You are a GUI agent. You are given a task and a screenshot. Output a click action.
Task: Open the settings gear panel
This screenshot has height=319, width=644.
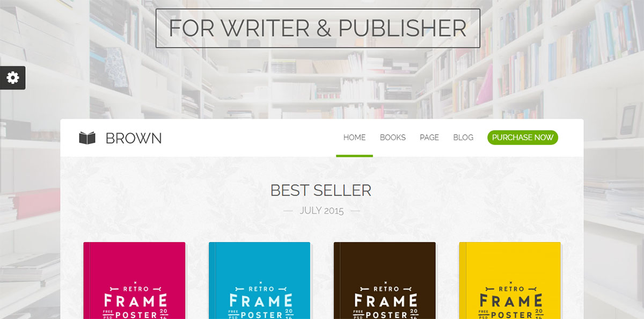(12, 78)
